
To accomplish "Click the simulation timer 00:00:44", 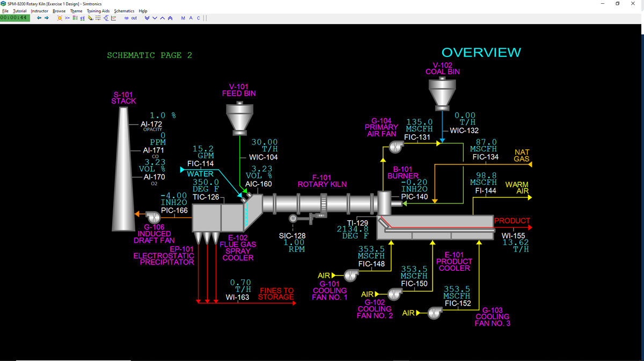I will [15, 18].
